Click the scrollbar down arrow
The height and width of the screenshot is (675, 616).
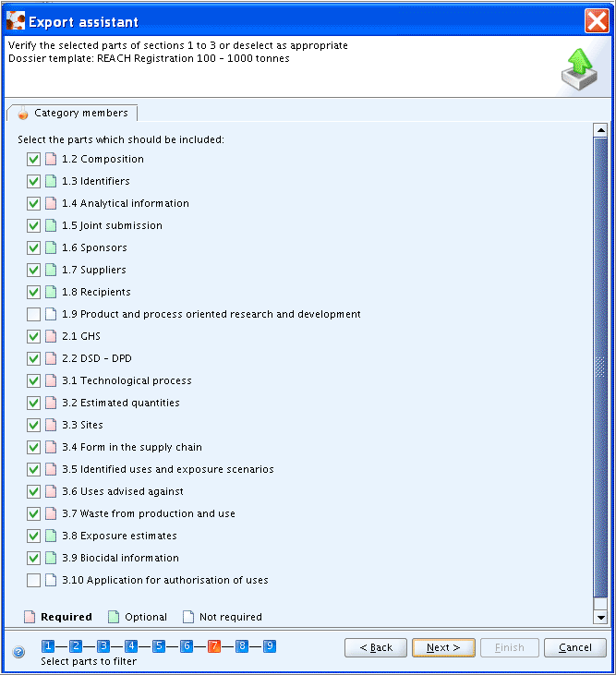pos(600,618)
